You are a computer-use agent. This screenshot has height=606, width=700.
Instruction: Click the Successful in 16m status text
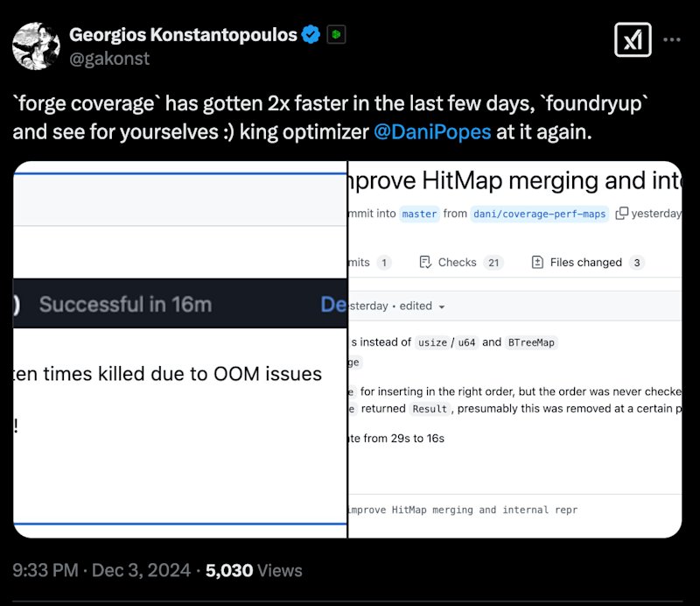(x=125, y=305)
